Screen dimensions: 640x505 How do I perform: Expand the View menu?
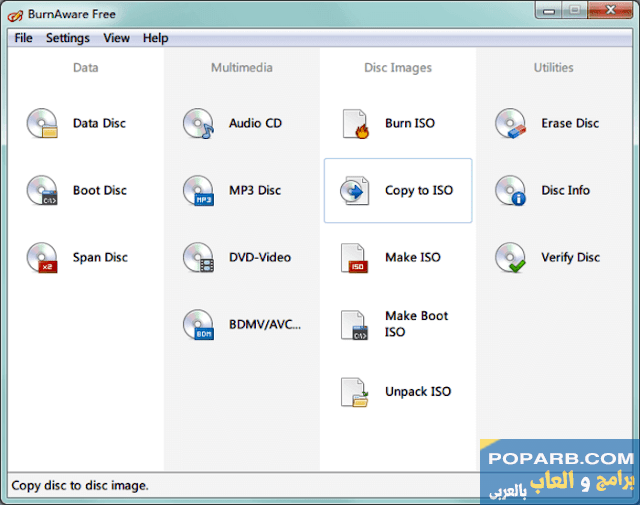click(x=116, y=38)
